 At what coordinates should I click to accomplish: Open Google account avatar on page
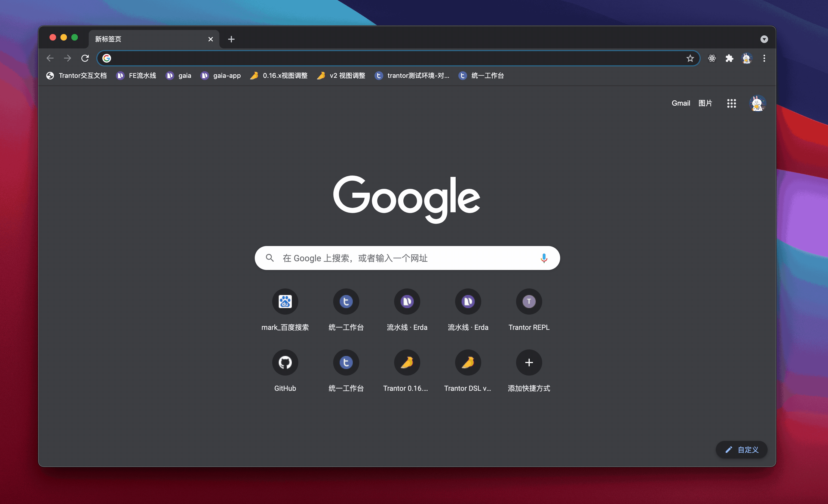(x=757, y=103)
